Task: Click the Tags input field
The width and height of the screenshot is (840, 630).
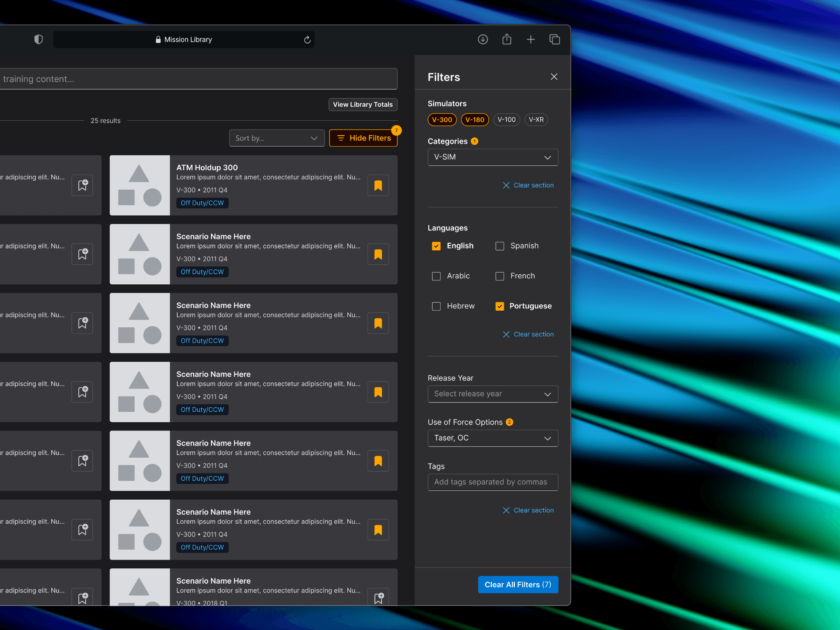Action: click(493, 482)
